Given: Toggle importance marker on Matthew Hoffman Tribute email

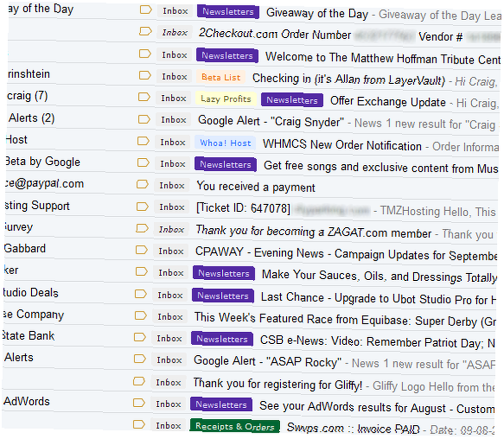Looking at the screenshot, I should (x=145, y=53).
